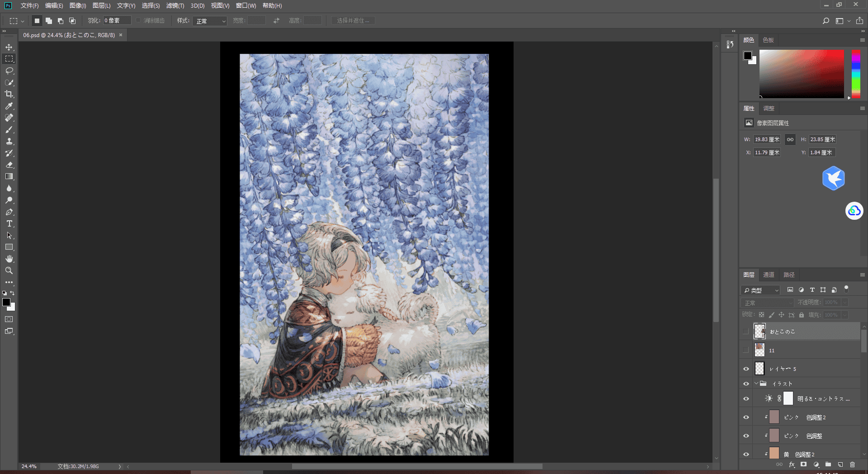Select the Eyedropper tool

9,106
